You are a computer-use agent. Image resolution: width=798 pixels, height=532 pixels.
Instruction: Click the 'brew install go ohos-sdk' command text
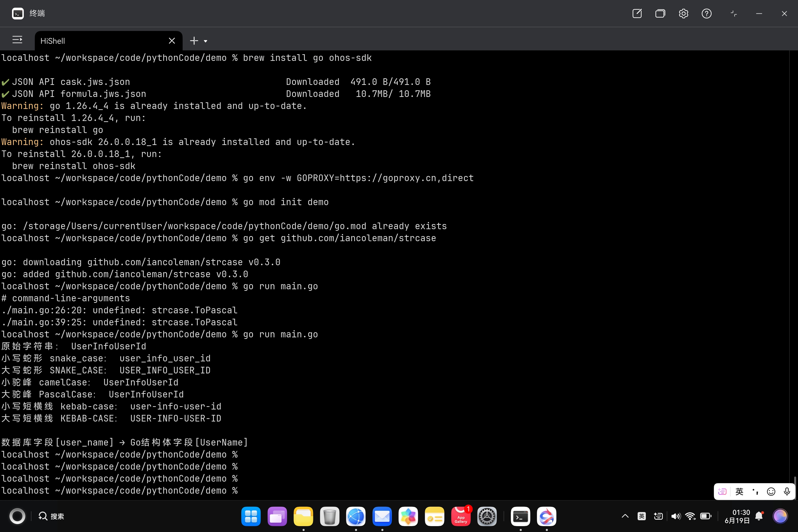[x=307, y=58]
